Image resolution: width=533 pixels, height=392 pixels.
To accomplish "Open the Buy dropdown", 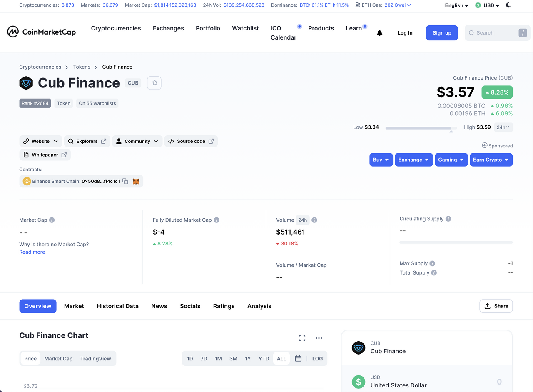I will (x=381, y=160).
